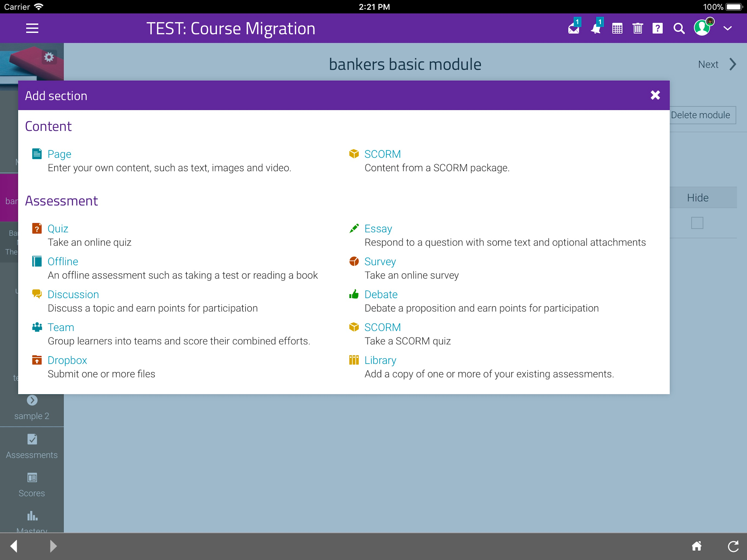Add an Offline assessment
Image resolution: width=747 pixels, height=560 pixels.
point(63,261)
